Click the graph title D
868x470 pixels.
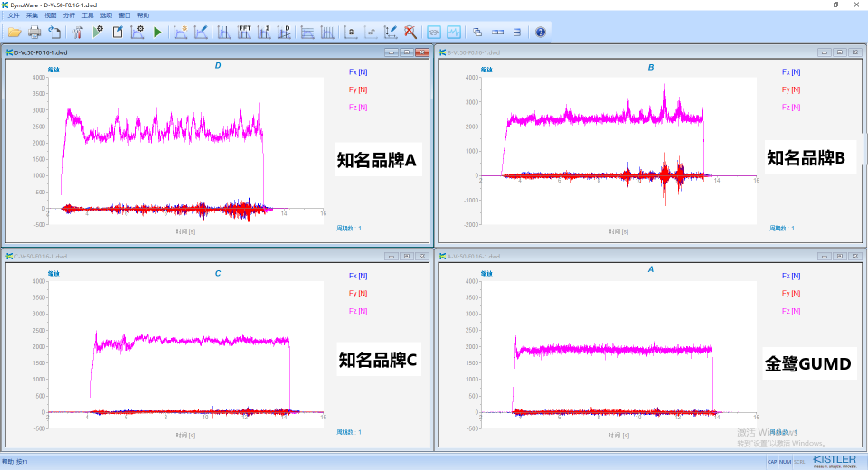pyautogui.click(x=218, y=65)
